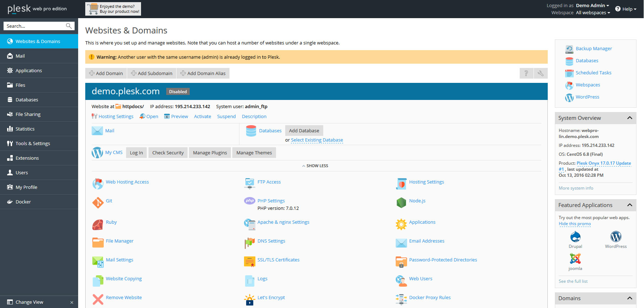Click the Apache & nginx Settings icon
644x308 pixels.
click(250, 224)
